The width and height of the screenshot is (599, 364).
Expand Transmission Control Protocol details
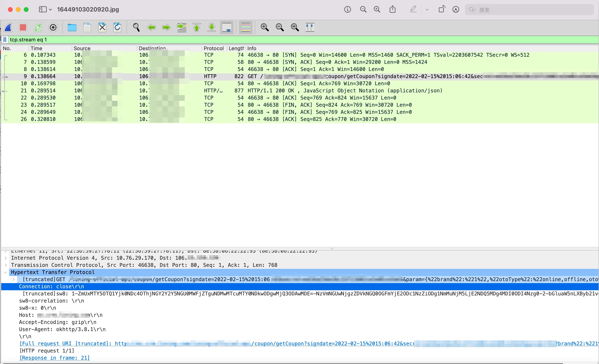pos(5,265)
